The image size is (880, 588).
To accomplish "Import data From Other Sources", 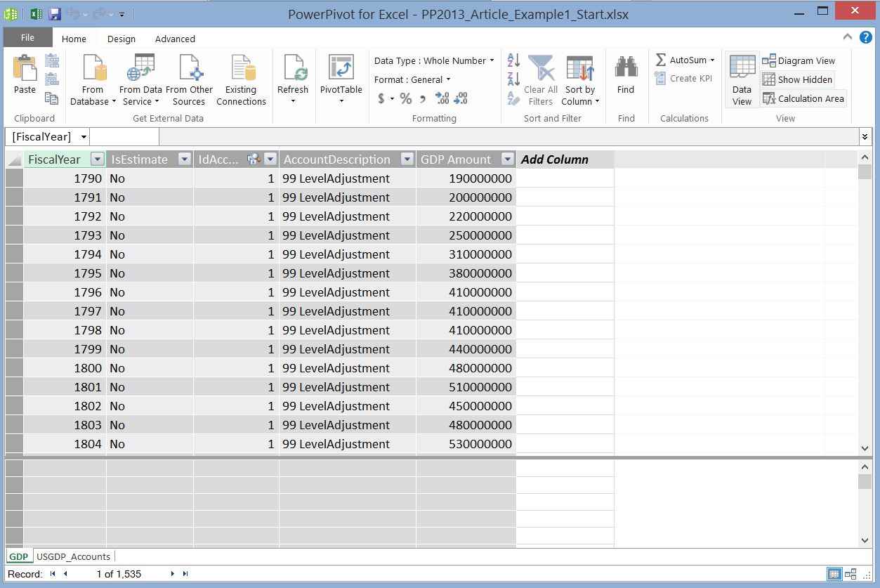I will pyautogui.click(x=189, y=77).
